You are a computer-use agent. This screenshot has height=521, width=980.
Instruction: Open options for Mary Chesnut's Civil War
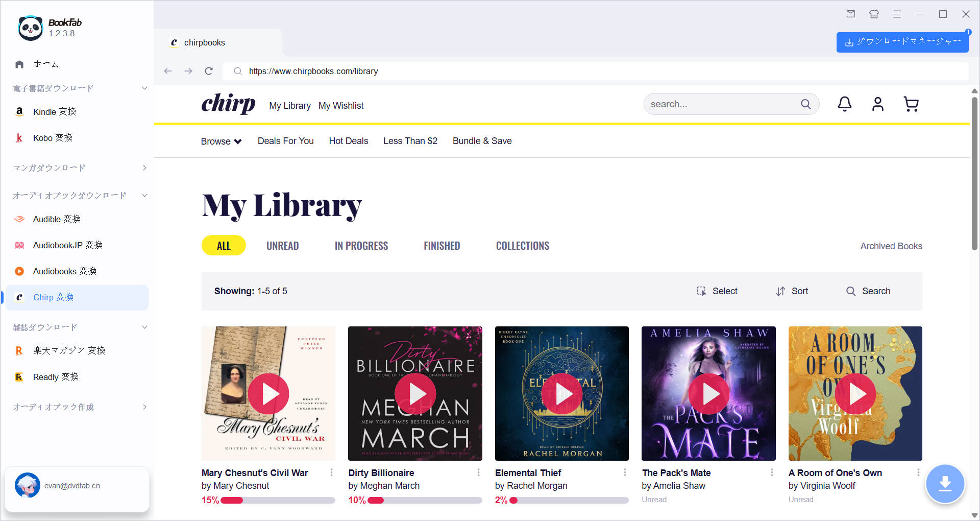point(331,472)
